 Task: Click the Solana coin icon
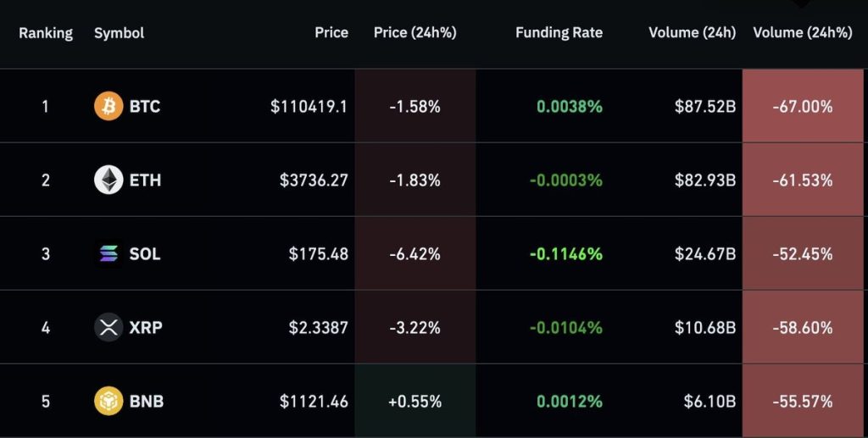pyautogui.click(x=108, y=253)
